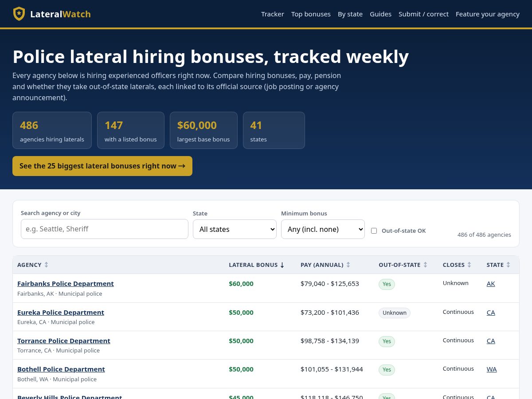
Task: Open Bothell Police Department link
Action: (61, 369)
